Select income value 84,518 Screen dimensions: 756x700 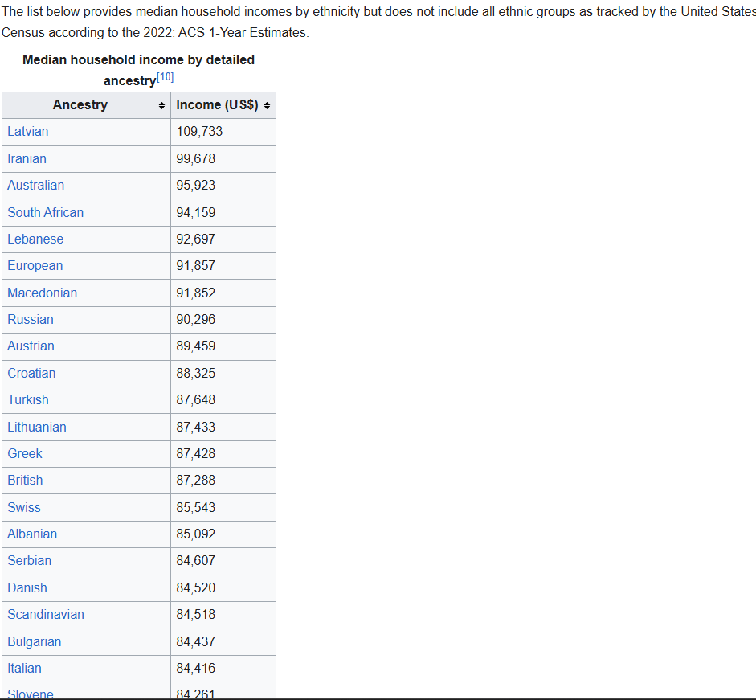196,614
